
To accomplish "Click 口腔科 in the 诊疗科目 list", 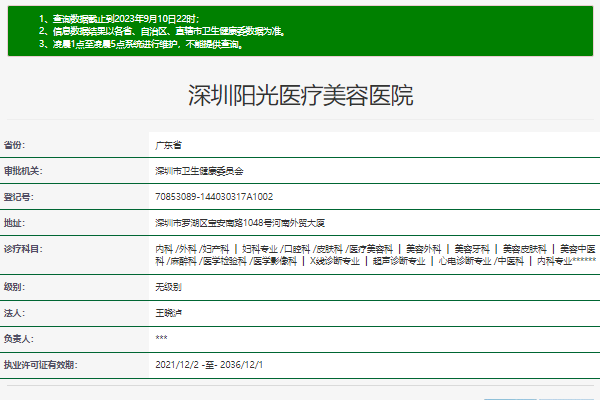I will point(297,249).
